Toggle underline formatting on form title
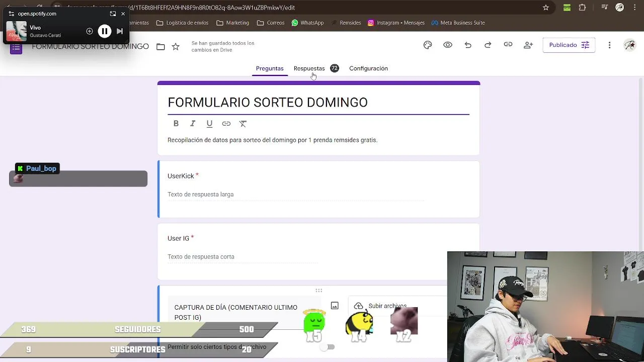The height and width of the screenshot is (362, 644). point(209,124)
